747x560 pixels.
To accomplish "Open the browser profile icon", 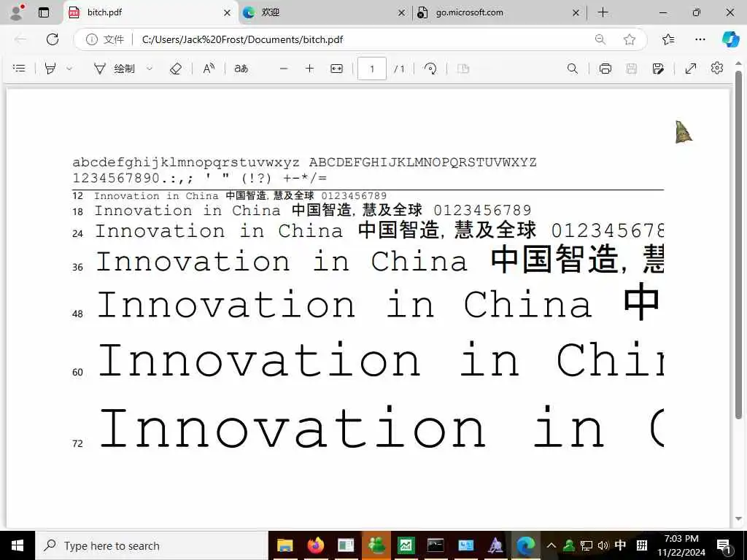I will click(x=18, y=12).
